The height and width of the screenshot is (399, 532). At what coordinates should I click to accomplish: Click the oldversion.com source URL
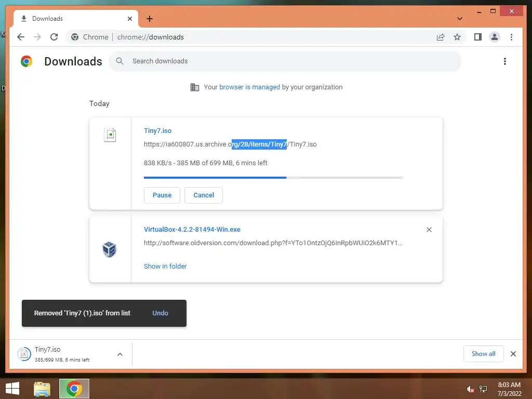tap(273, 243)
